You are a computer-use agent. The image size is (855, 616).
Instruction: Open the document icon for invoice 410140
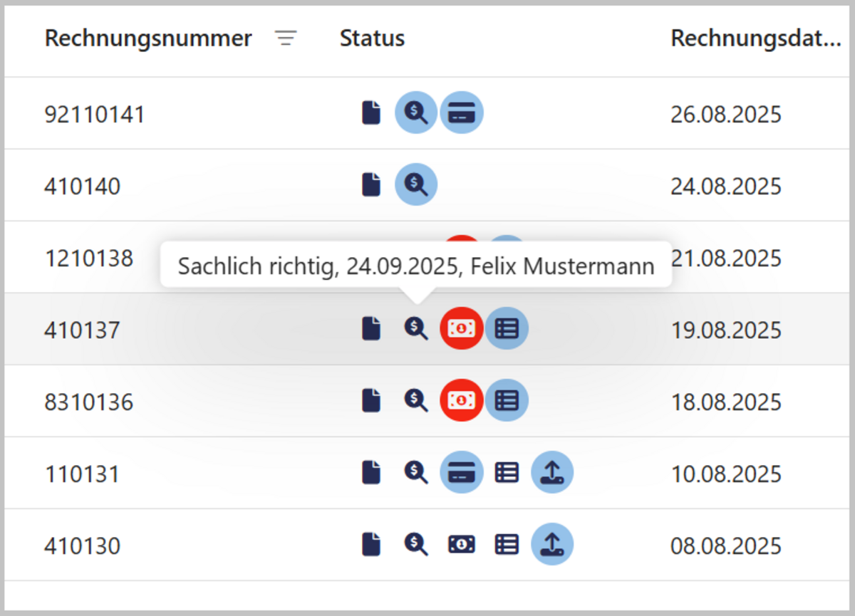[371, 185]
